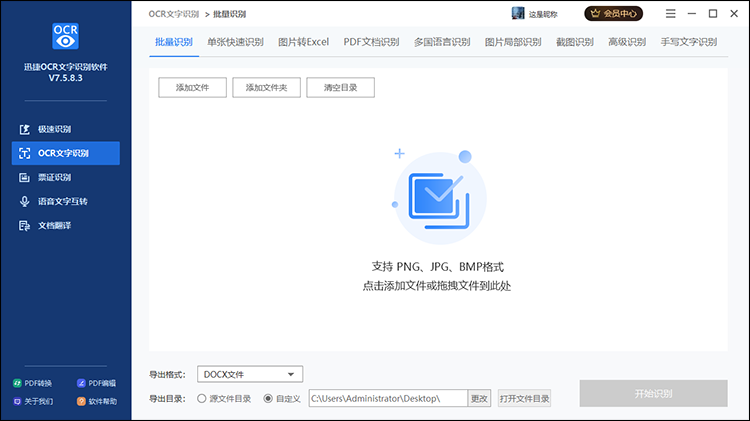The image size is (750, 421).
Task: Switch to 批量识别 tab
Action: click(174, 42)
